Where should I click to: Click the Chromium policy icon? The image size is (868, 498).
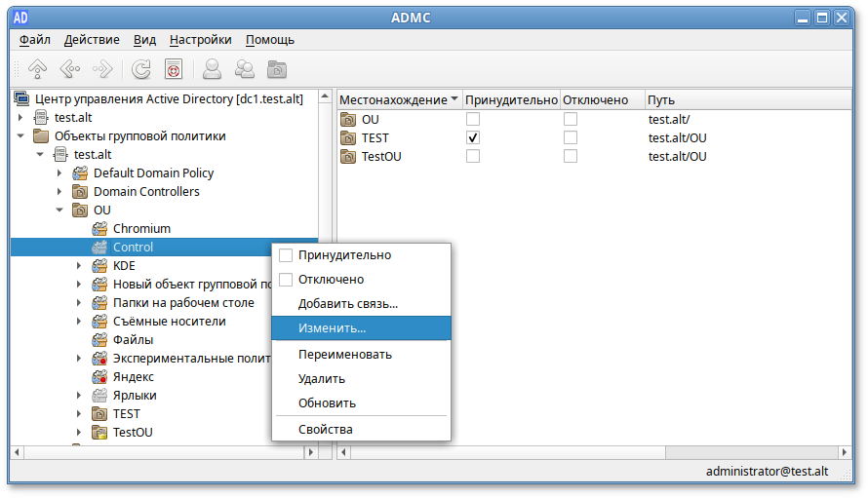tap(99, 228)
